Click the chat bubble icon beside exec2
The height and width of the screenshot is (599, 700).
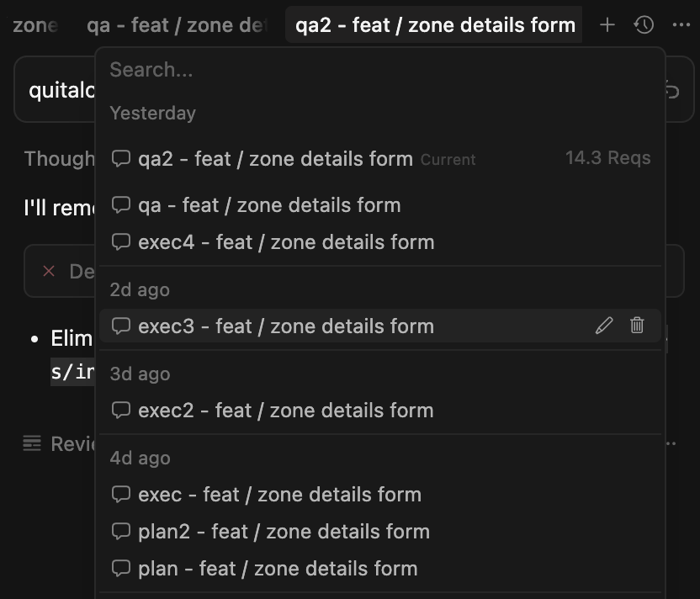[x=121, y=411]
